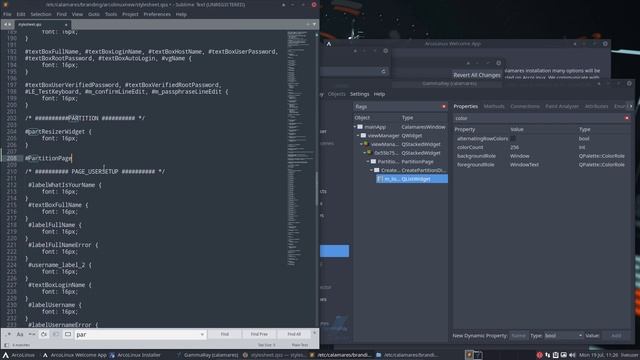Collapse the viewManager QWidget node

click(x=358, y=136)
